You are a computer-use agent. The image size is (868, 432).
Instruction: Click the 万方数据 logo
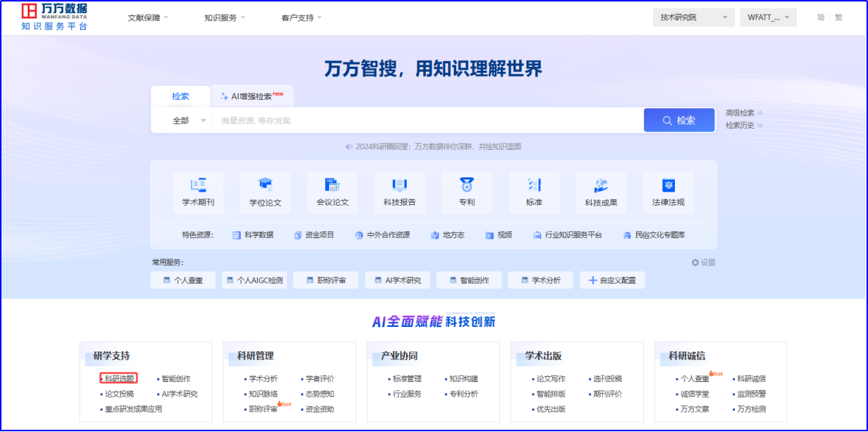[55, 17]
